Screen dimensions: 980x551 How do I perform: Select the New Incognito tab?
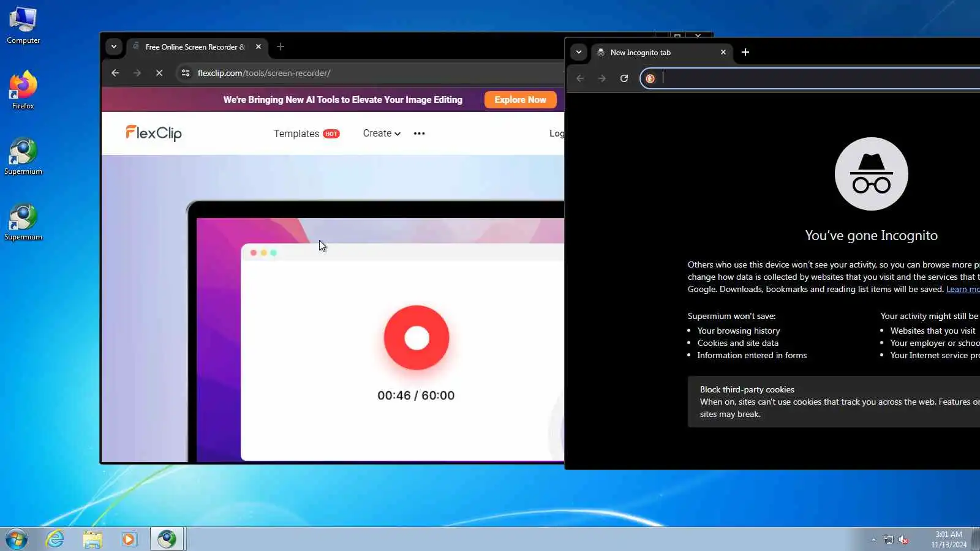coord(661,53)
